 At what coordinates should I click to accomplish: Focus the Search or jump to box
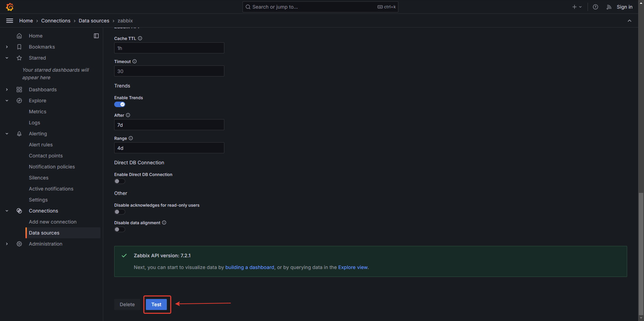(320, 7)
